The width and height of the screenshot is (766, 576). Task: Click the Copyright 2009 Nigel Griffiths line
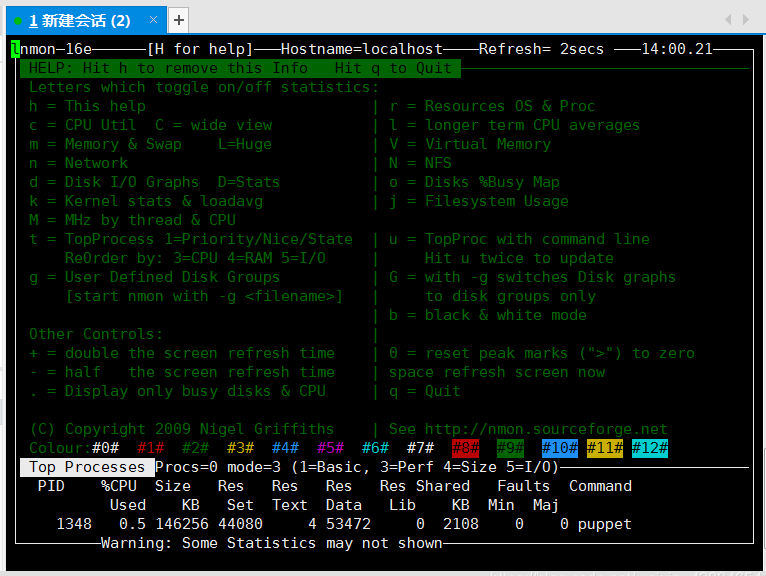182,428
